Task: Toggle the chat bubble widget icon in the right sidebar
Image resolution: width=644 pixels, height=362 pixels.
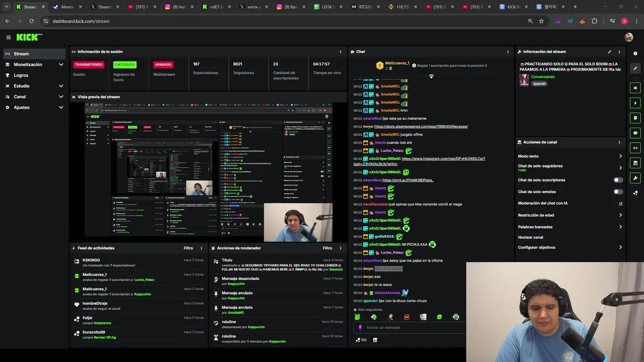Action: pos(635,133)
